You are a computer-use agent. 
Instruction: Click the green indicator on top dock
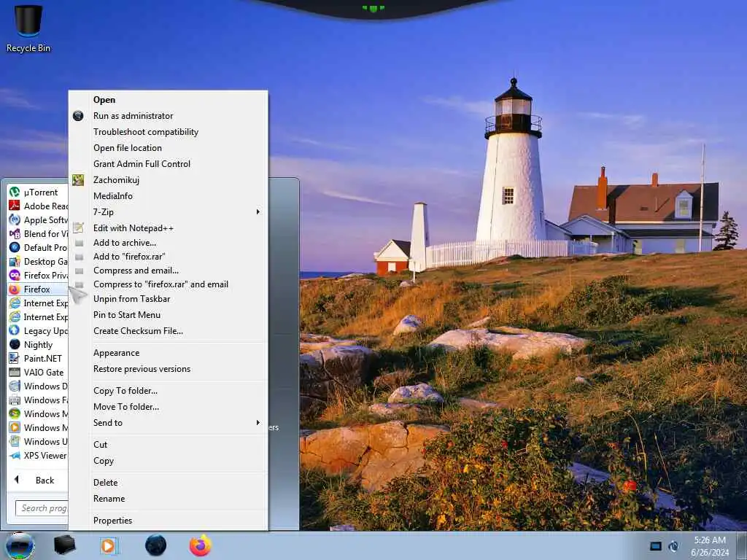[x=373, y=9]
